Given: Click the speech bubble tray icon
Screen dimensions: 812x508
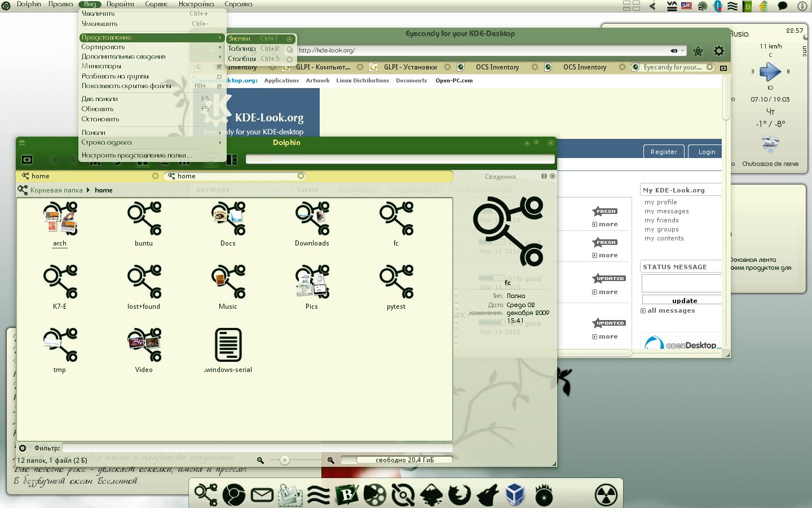Looking at the screenshot, I should coord(782,6).
